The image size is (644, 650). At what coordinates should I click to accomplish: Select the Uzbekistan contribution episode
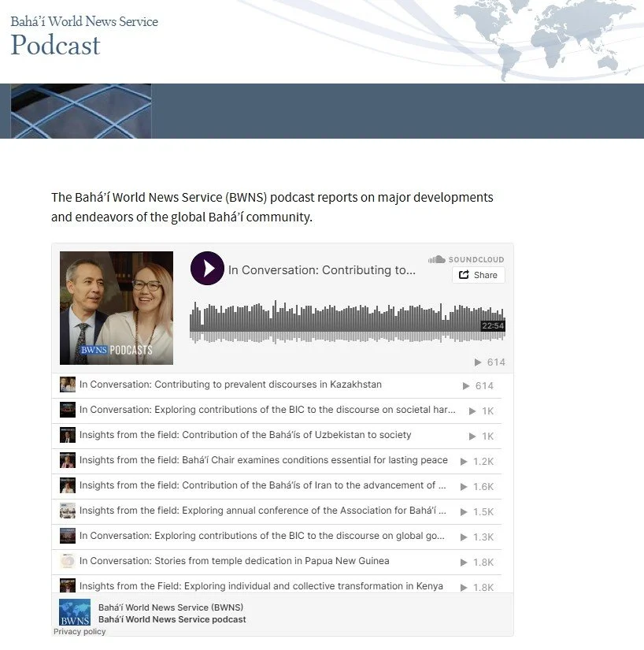click(x=276, y=436)
